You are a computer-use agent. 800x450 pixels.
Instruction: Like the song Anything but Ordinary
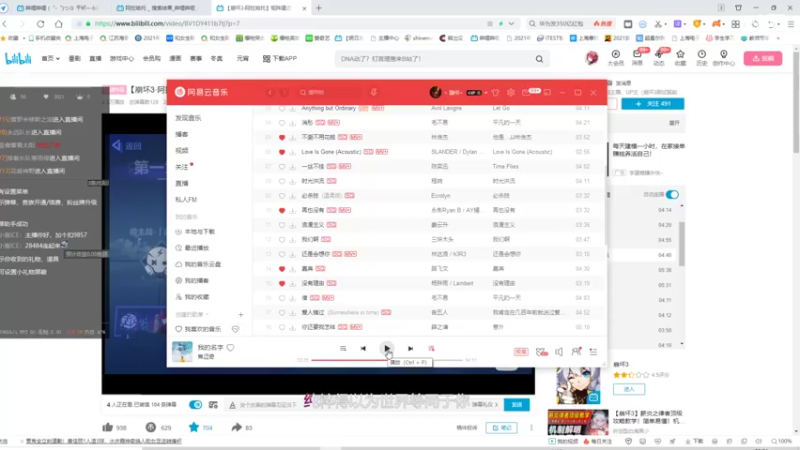[x=282, y=108]
